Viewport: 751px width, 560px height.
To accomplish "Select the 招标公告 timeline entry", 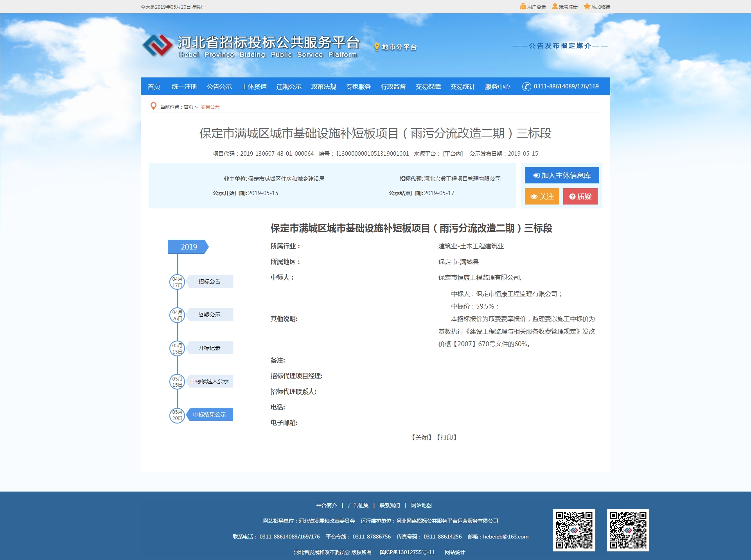I will [209, 282].
